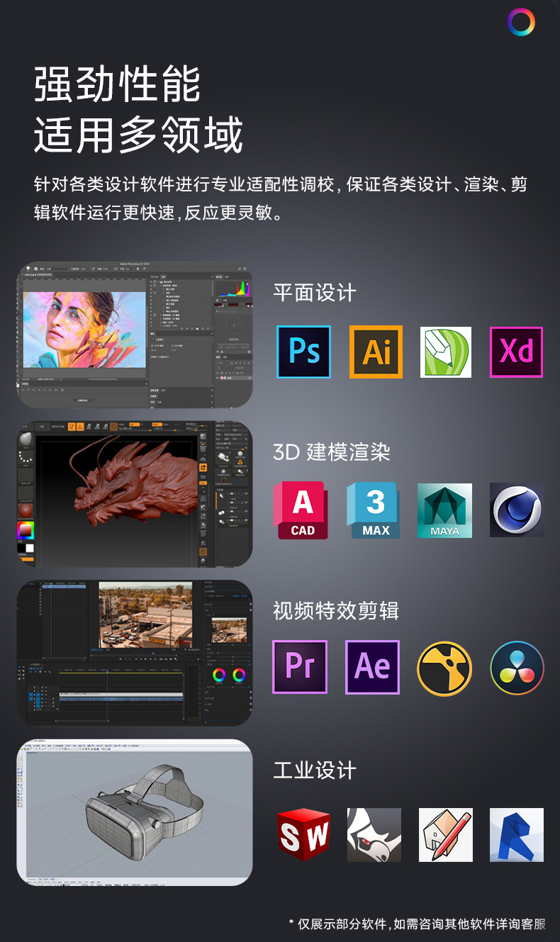Viewport: 560px width, 942px height.
Task: Click the '3D 建模渲染' heading
Action: [x=332, y=452]
